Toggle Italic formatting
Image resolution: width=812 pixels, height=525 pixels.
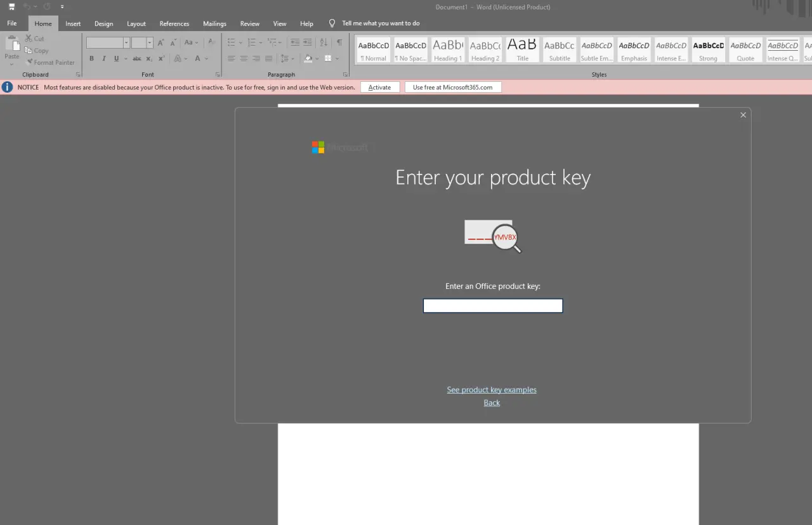pyautogui.click(x=104, y=58)
